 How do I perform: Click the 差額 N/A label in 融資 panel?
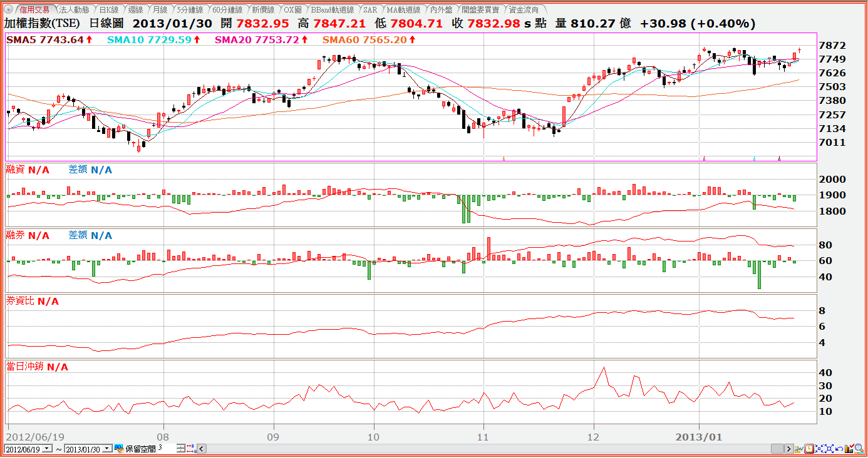[90, 170]
